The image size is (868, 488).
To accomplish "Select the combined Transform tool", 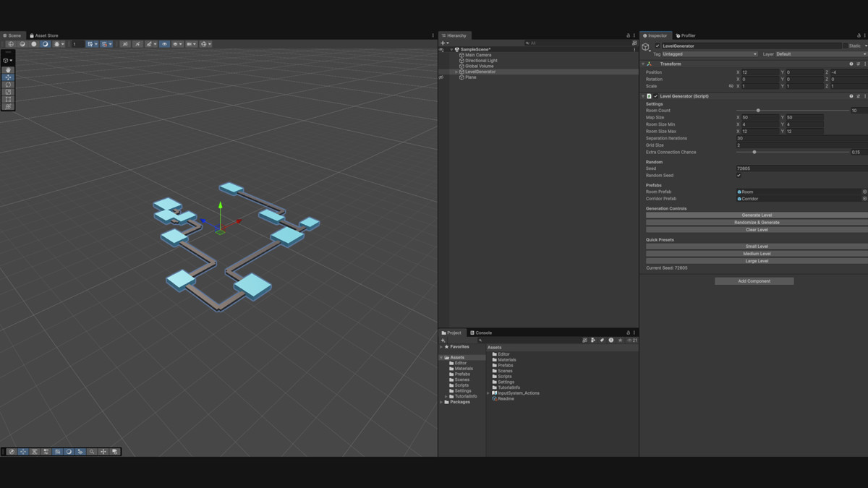I will (x=9, y=106).
